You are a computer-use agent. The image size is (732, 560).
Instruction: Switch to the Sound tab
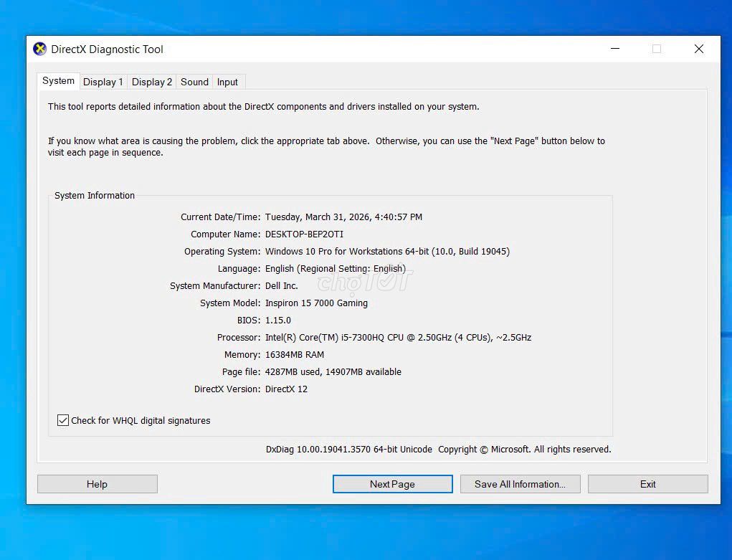coord(194,82)
